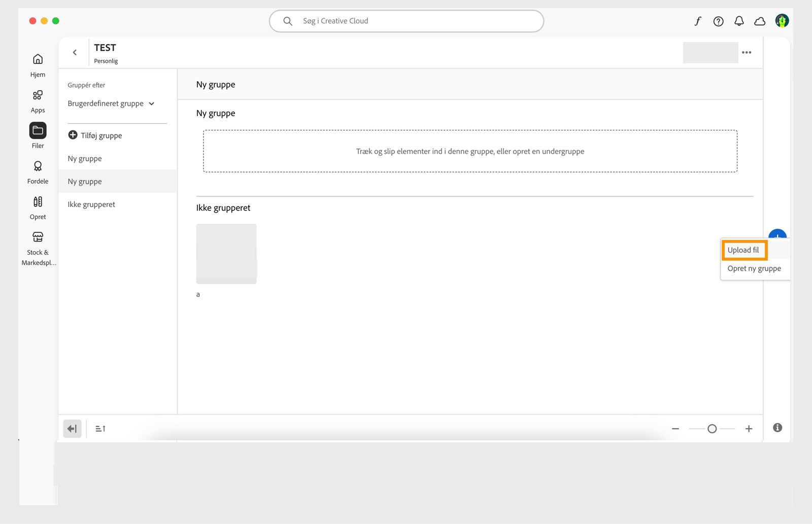Click the plus icon beside Tilføj gruppe

pyautogui.click(x=73, y=135)
